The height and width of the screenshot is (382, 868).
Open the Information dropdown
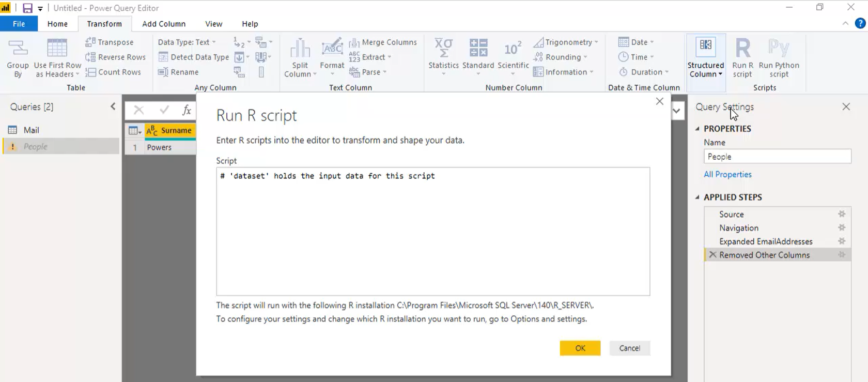point(563,72)
